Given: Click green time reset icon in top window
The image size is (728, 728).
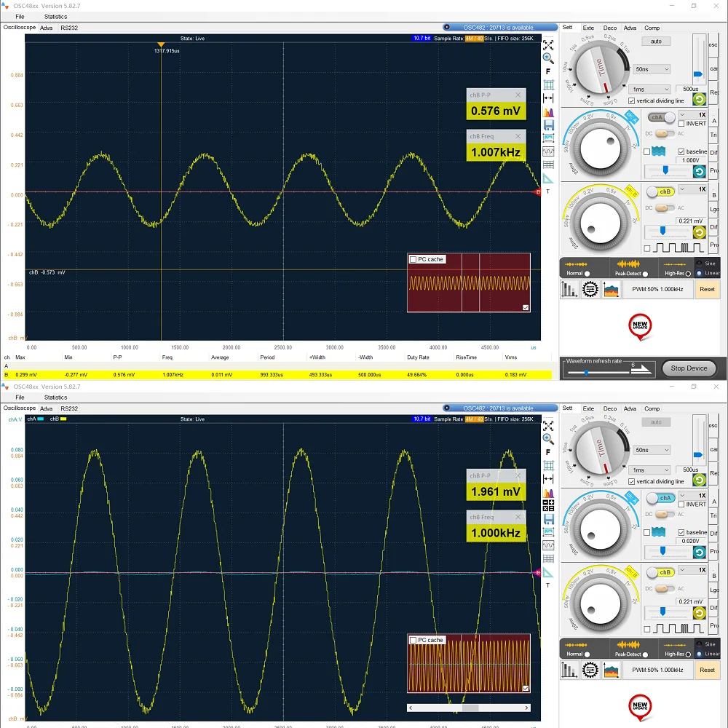Looking at the screenshot, I should pyautogui.click(x=699, y=99).
